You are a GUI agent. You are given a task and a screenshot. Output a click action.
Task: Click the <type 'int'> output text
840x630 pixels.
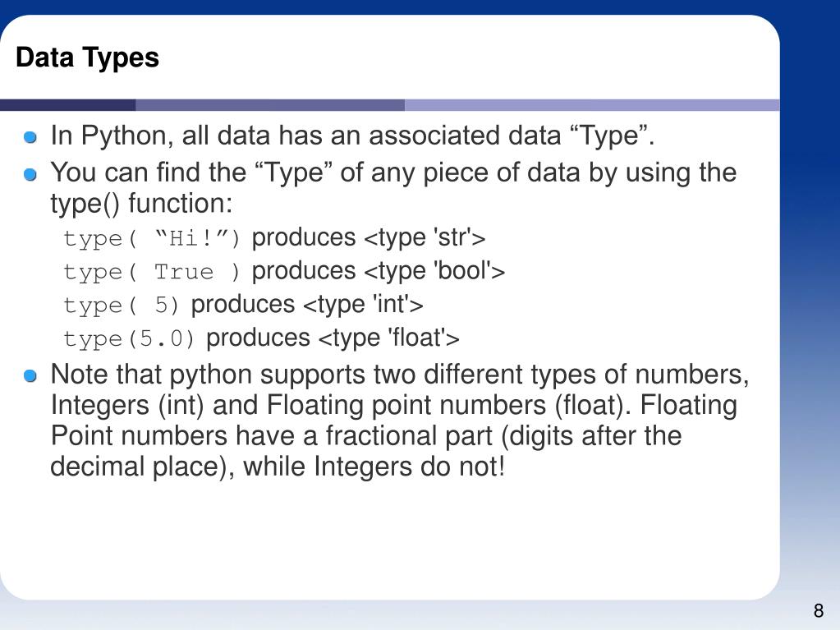(363, 304)
